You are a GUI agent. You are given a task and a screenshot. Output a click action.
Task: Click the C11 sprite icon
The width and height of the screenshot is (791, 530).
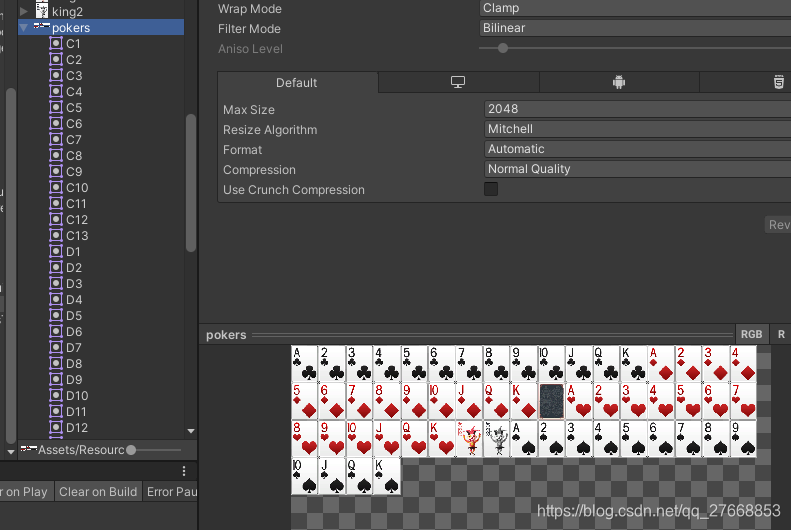click(x=56, y=203)
